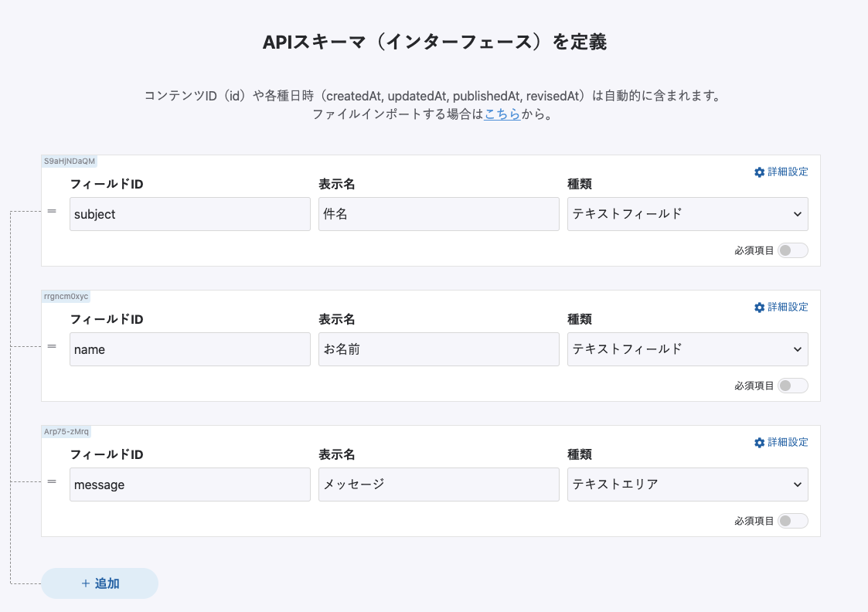Click the gear icon for name field settings
This screenshot has width=868, height=612.
tap(759, 308)
